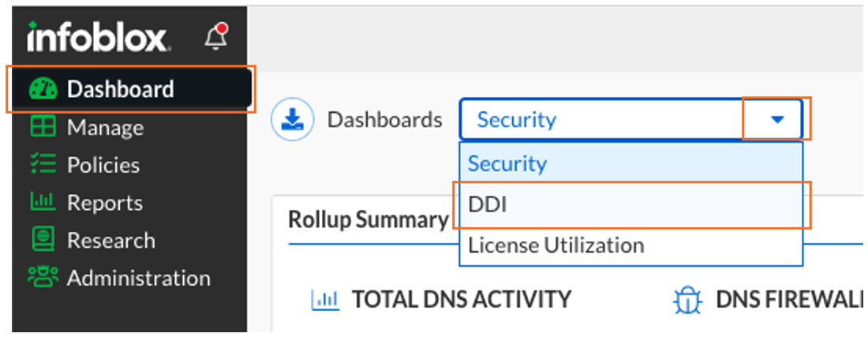Screen dimensions: 868x337
Task: Click the Total DNS Activity chart icon
Action: point(324,300)
